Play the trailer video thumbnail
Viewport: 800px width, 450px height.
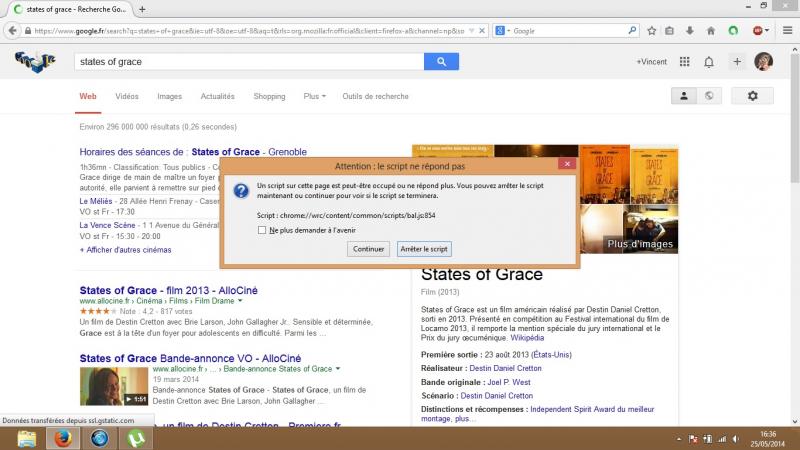point(114,386)
